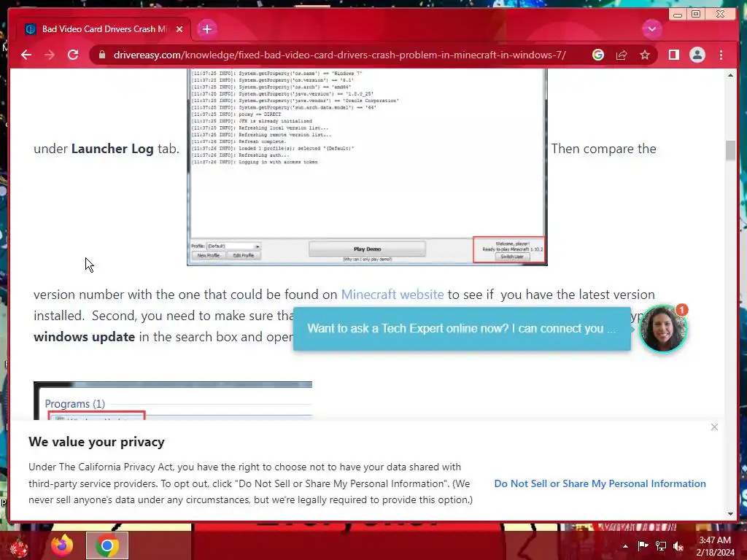This screenshot has width=747, height=560.
Task: Select the Bad Video Card Drivers tab
Action: point(104,29)
